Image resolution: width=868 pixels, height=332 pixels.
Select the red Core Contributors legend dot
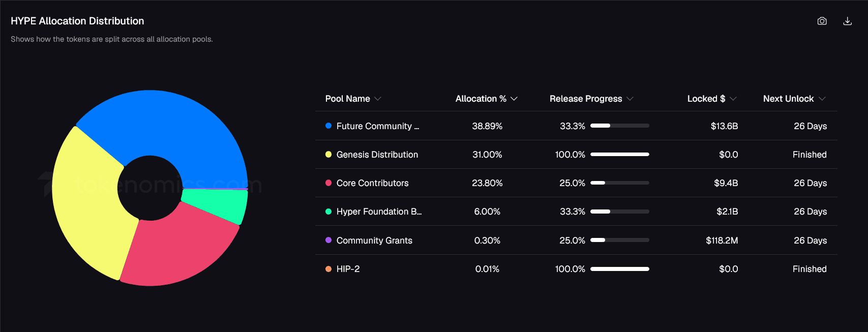pyautogui.click(x=328, y=183)
